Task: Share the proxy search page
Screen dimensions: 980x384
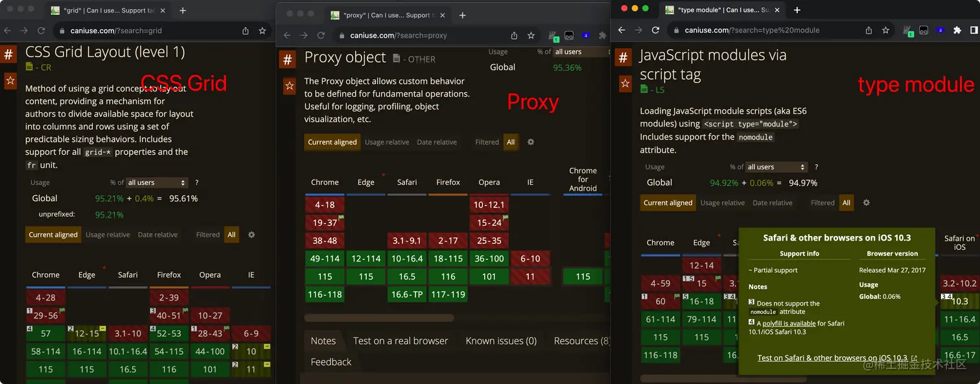Action: coord(514,36)
